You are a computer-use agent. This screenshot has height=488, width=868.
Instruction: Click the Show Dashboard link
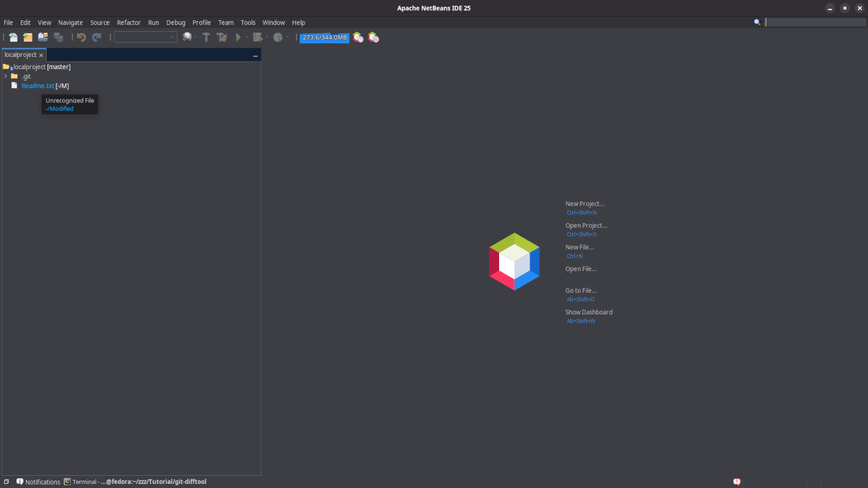point(589,312)
